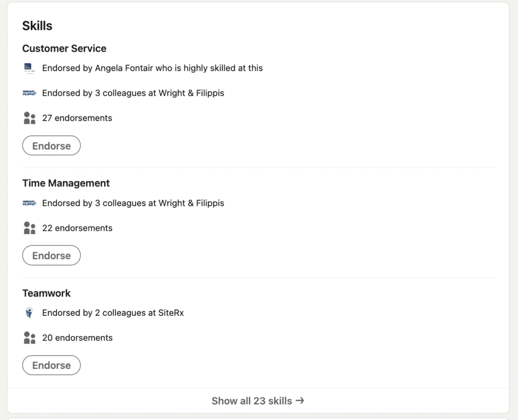Viewport: 518px width, 420px height.
Task: Click the Skills section heading
Action: [x=37, y=26]
